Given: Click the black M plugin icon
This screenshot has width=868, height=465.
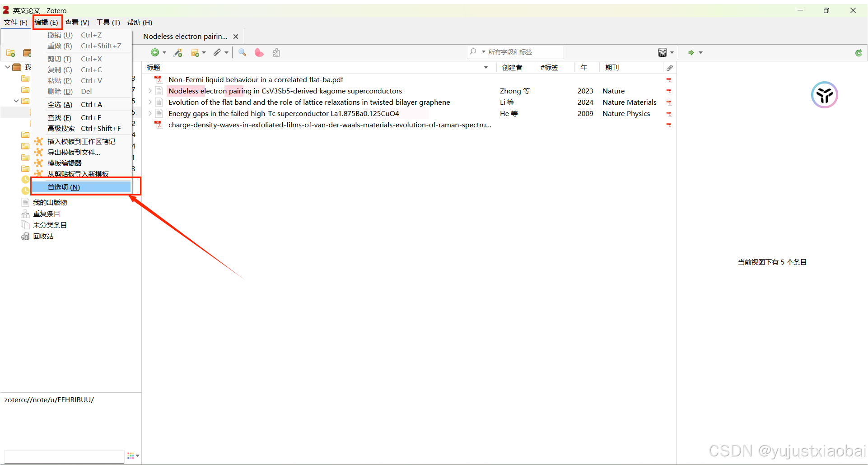Looking at the screenshot, I should [x=662, y=53].
